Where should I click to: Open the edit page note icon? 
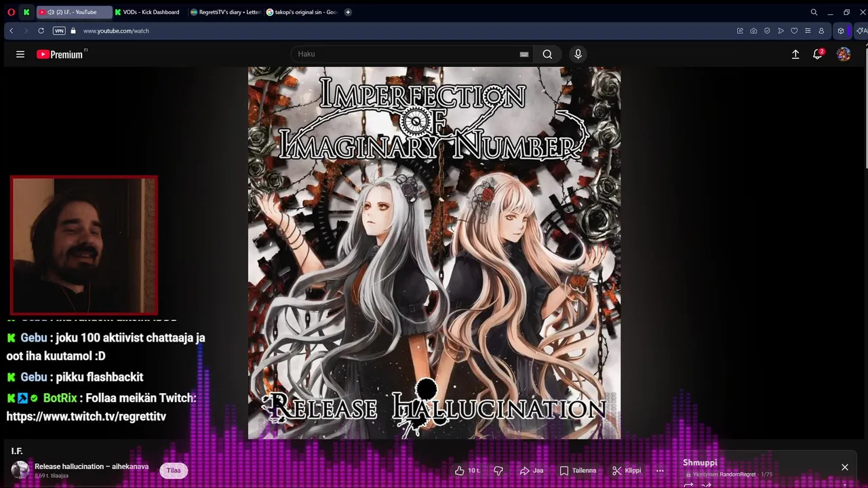point(740,30)
